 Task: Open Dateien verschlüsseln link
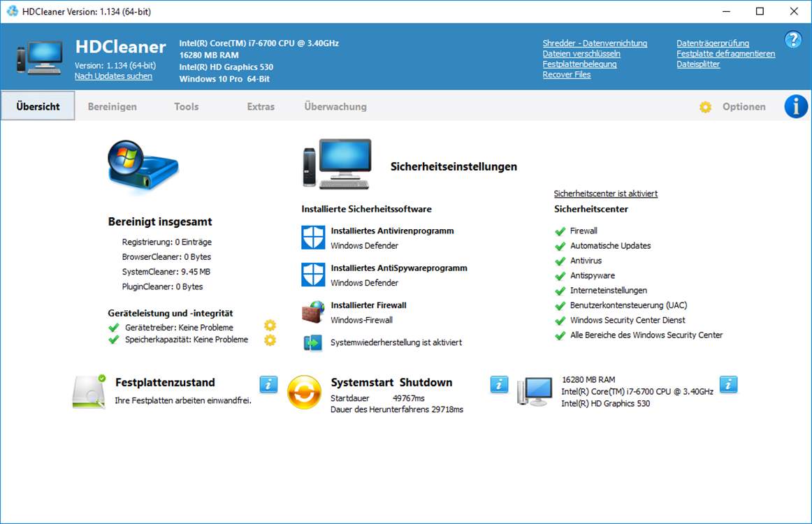click(581, 54)
